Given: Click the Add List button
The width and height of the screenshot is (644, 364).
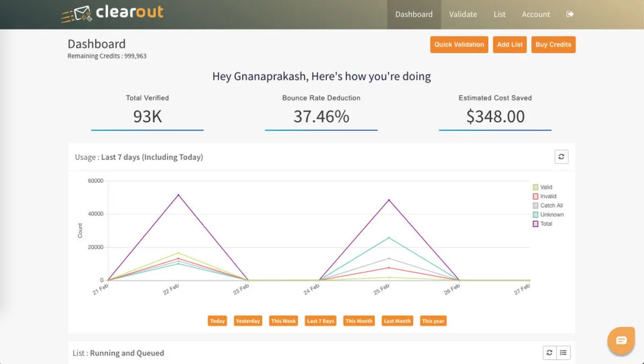Looking at the screenshot, I should click(x=510, y=45).
